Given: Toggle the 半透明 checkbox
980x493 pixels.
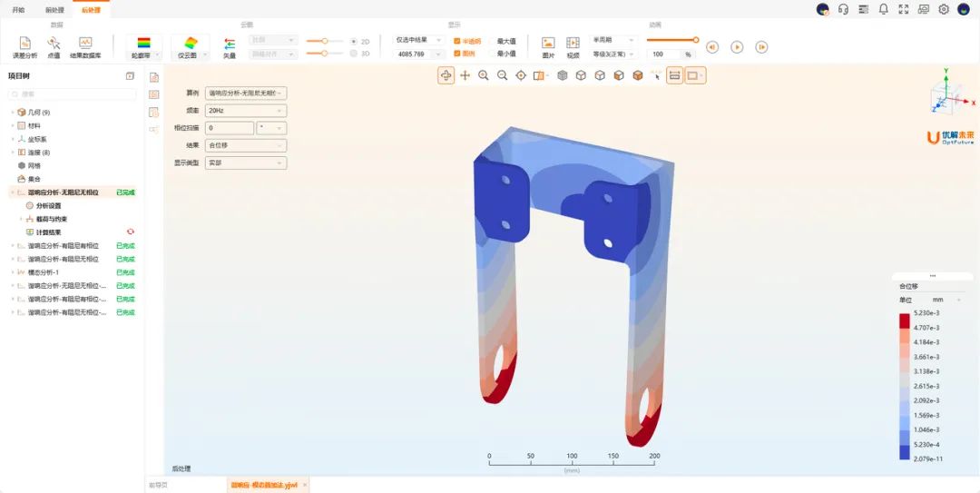Looking at the screenshot, I should (457, 41).
